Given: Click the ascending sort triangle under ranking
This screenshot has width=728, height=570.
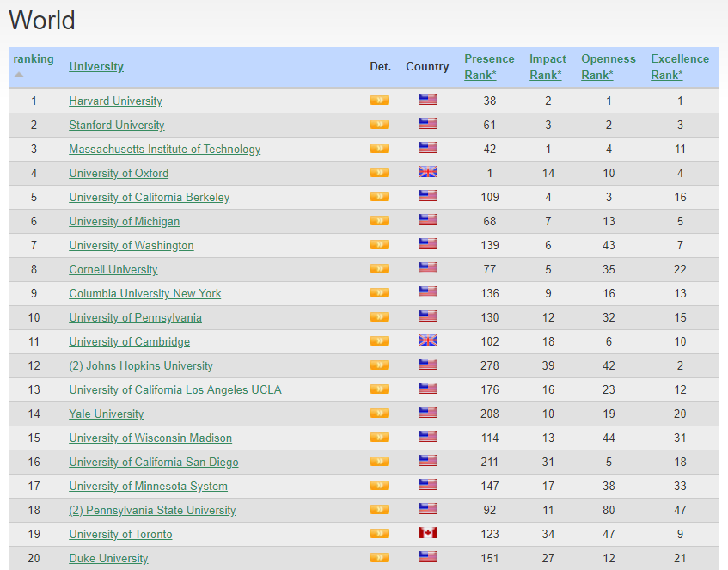Looking at the screenshot, I should pyautogui.click(x=19, y=75).
